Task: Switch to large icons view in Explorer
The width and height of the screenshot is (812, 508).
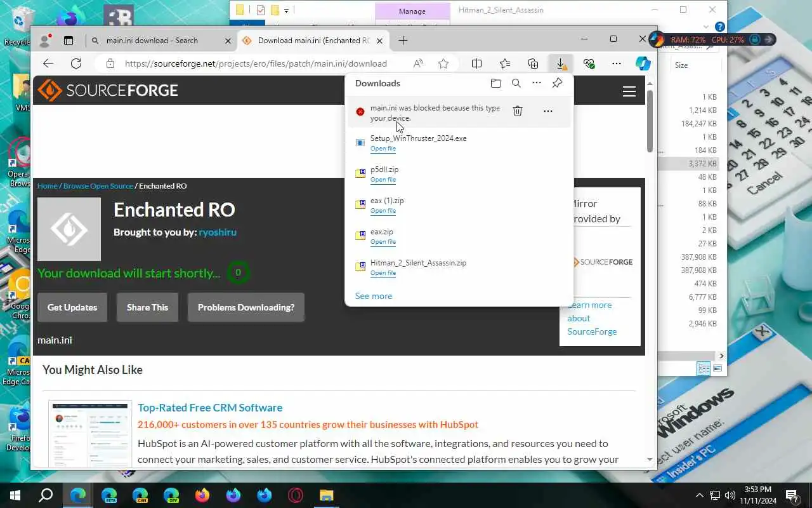Action: [717, 368]
